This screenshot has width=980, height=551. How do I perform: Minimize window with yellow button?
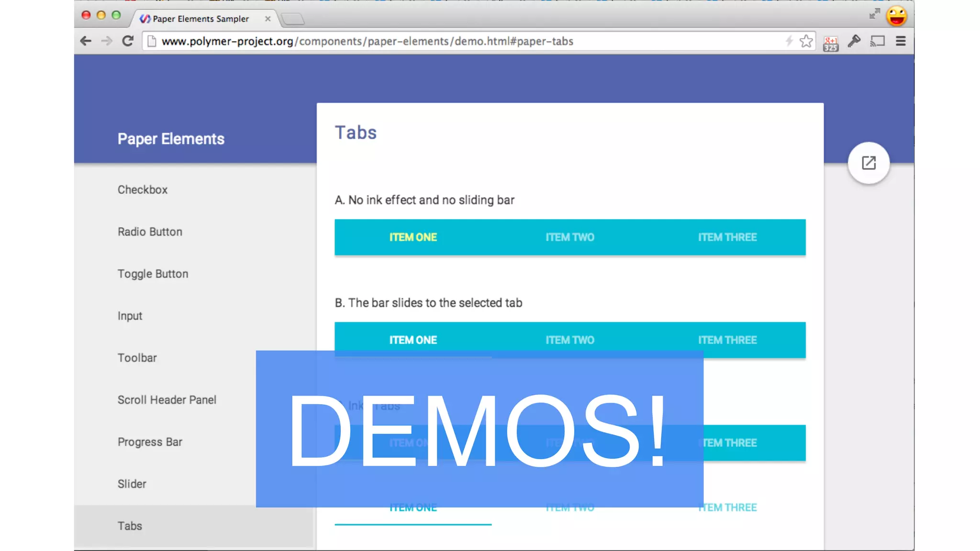[101, 15]
